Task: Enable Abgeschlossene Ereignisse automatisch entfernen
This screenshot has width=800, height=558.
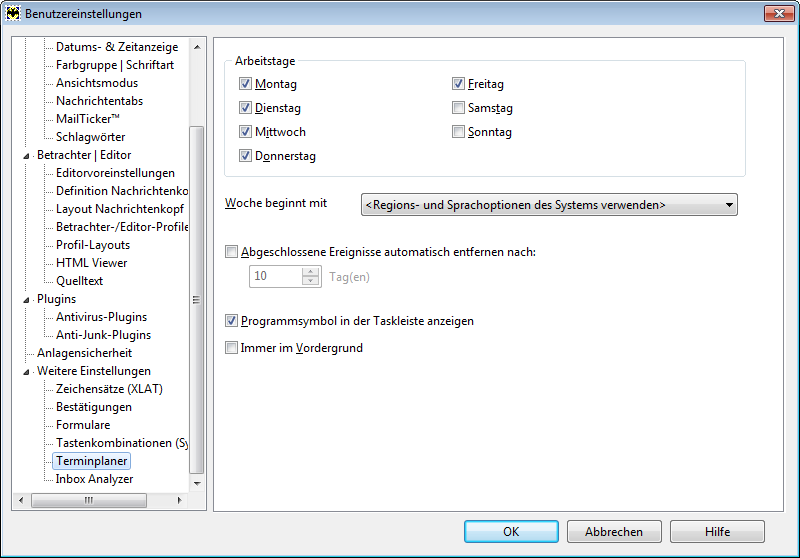Action: [x=232, y=251]
